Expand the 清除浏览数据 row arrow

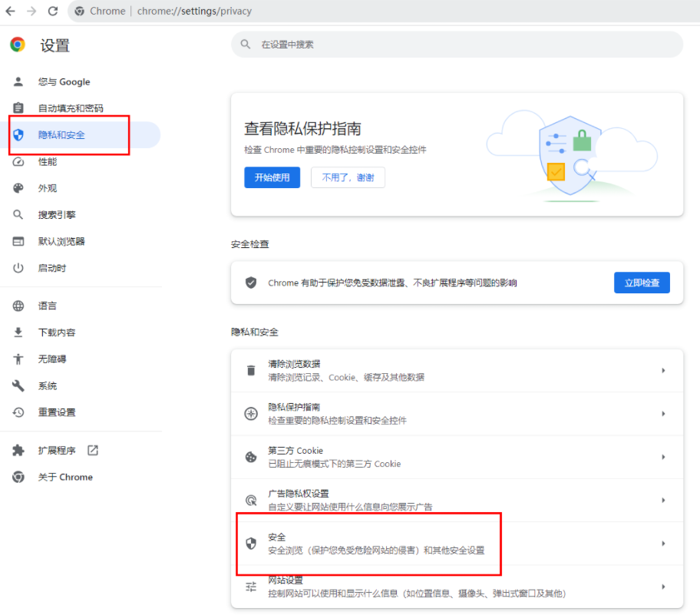(x=663, y=370)
